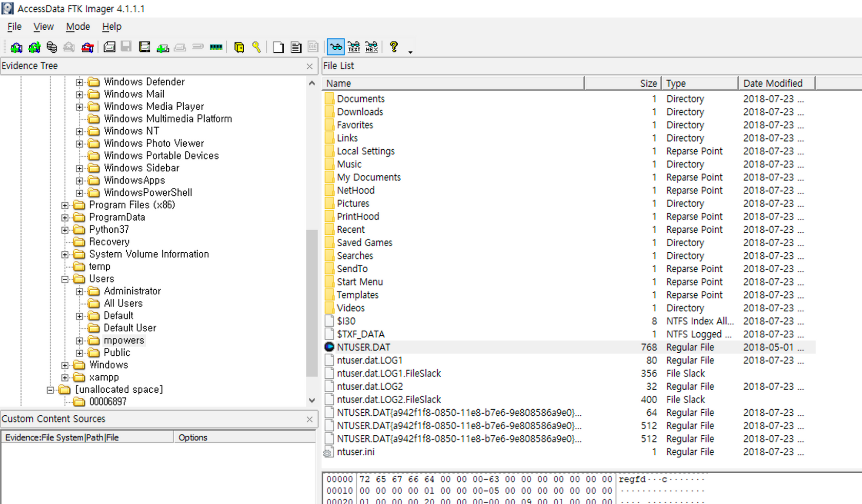The height and width of the screenshot is (504, 862).
Task: Expand the xampp folder node
Action: click(65, 377)
